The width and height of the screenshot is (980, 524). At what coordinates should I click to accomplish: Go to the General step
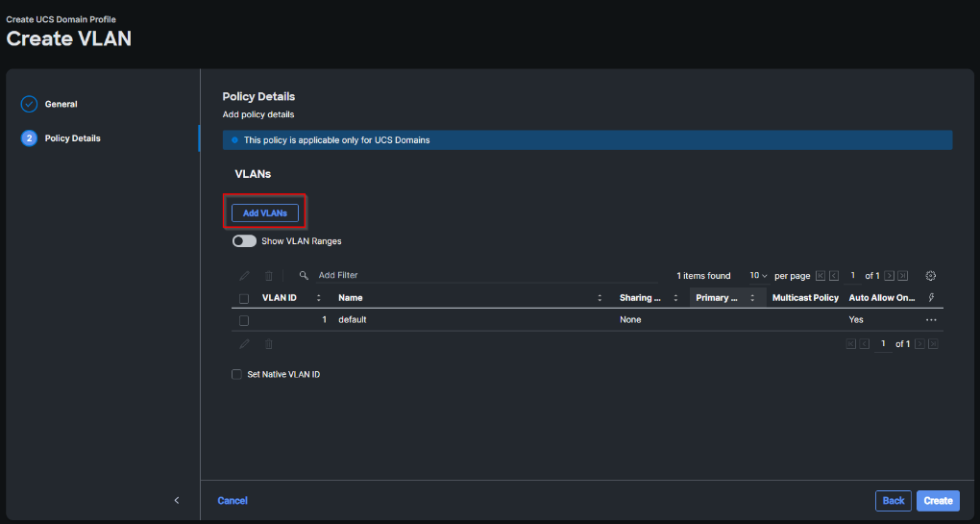61,104
